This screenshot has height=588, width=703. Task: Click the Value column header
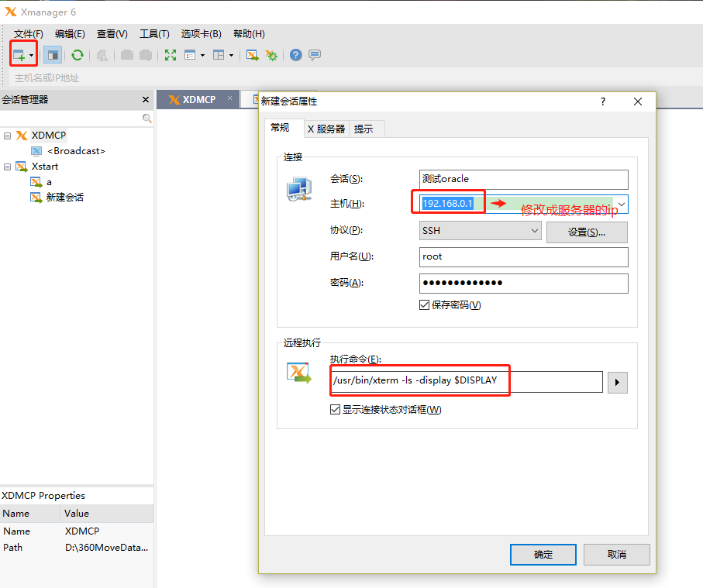pos(107,514)
